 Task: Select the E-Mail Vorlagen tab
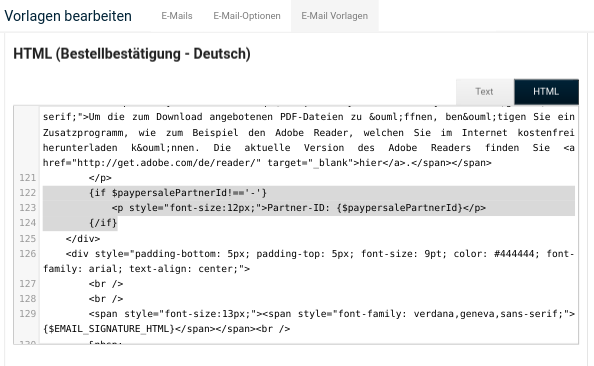335,16
